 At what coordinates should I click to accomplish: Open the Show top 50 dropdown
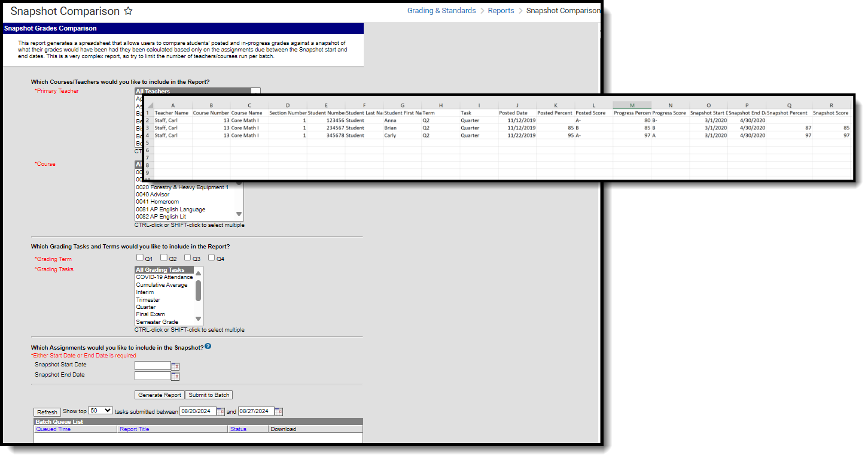click(x=100, y=411)
